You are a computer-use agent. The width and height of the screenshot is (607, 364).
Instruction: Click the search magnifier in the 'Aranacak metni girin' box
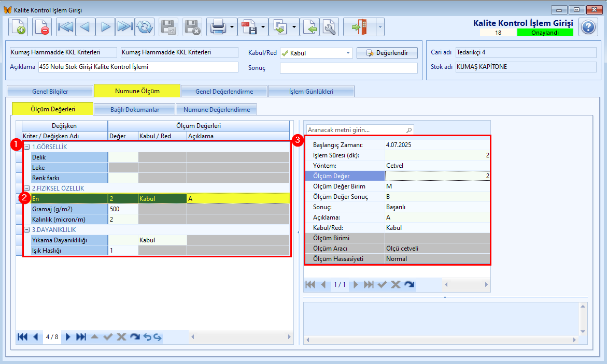coord(409,130)
